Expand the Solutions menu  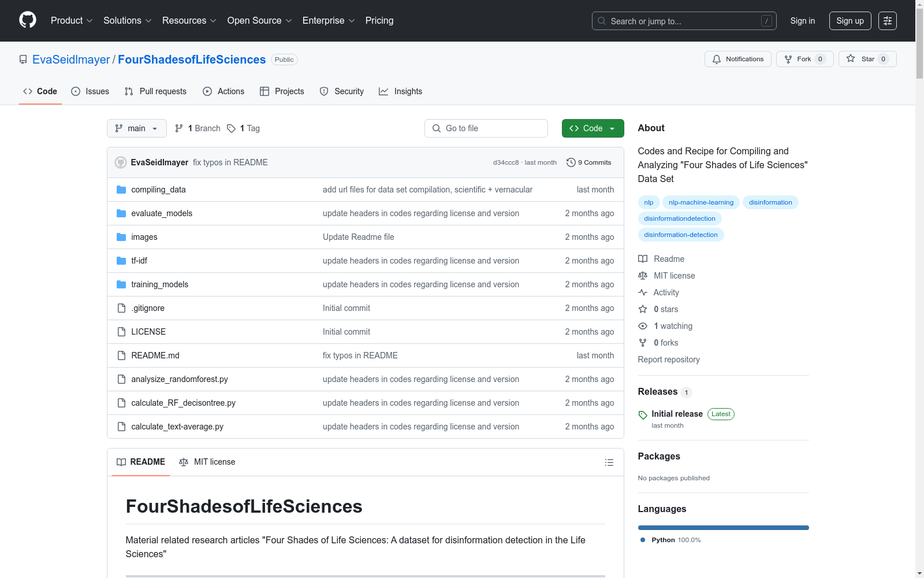point(128,21)
